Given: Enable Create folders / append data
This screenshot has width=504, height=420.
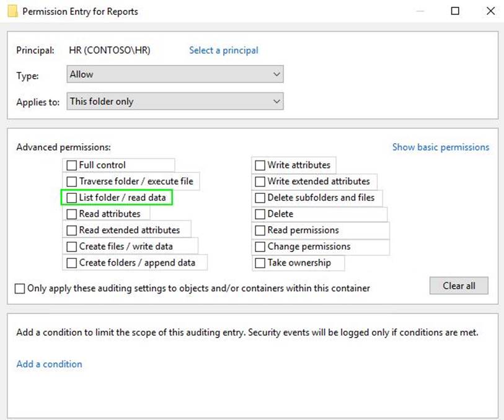Looking at the screenshot, I should pyautogui.click(x=72, y=263).
